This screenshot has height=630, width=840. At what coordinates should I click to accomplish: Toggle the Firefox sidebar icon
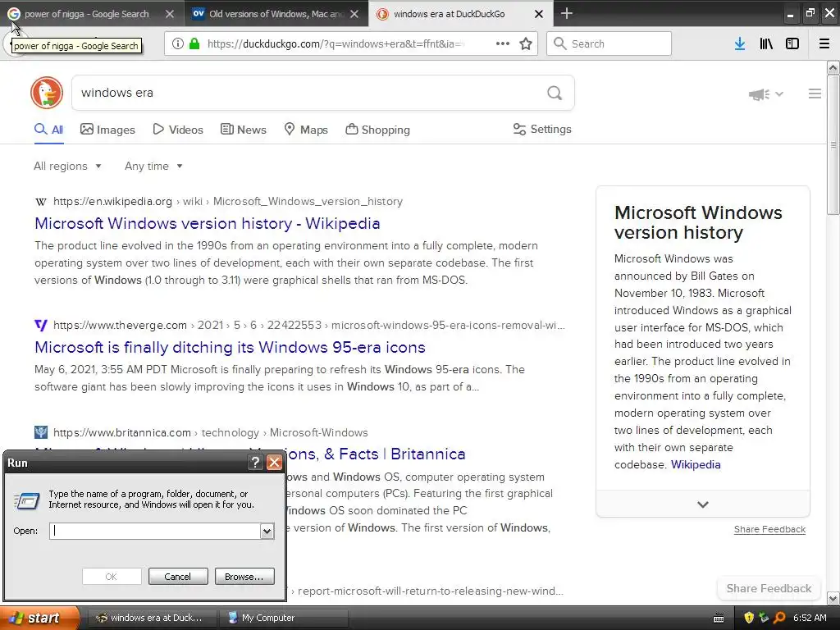[792, 44]
